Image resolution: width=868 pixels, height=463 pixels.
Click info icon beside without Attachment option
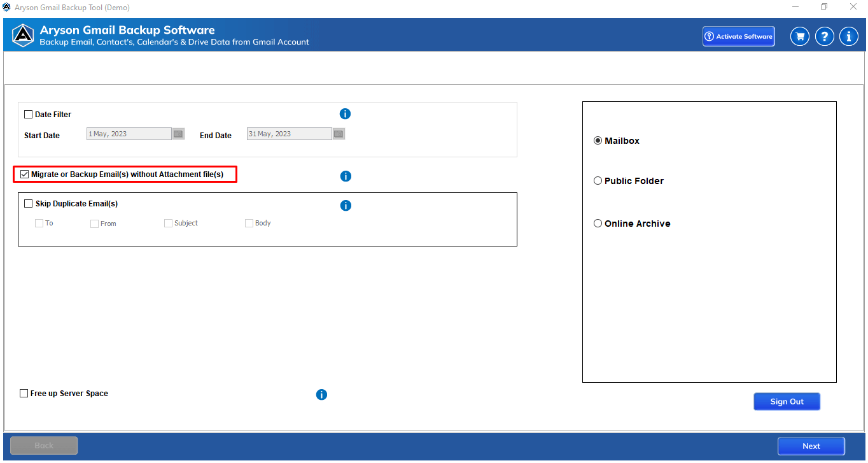[x=346, y=176]
